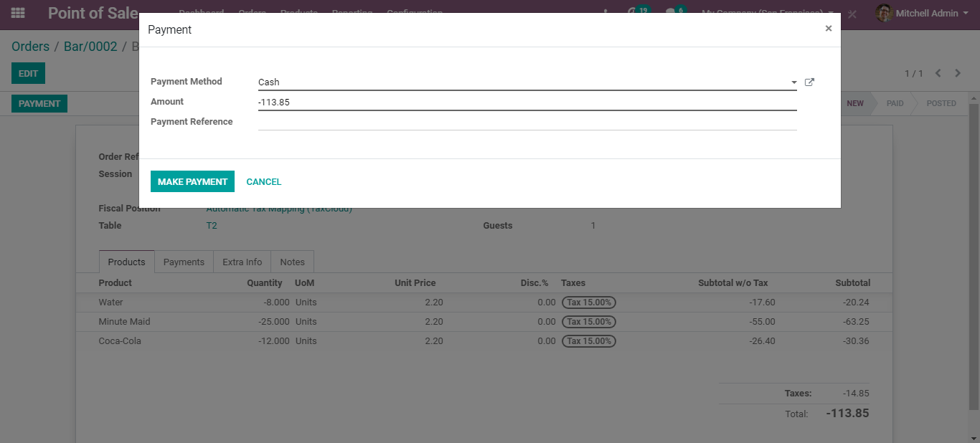Open the My Company (San Francisco) switcher
This screenshot has height=443, width=980.
(x=768, y=13)
